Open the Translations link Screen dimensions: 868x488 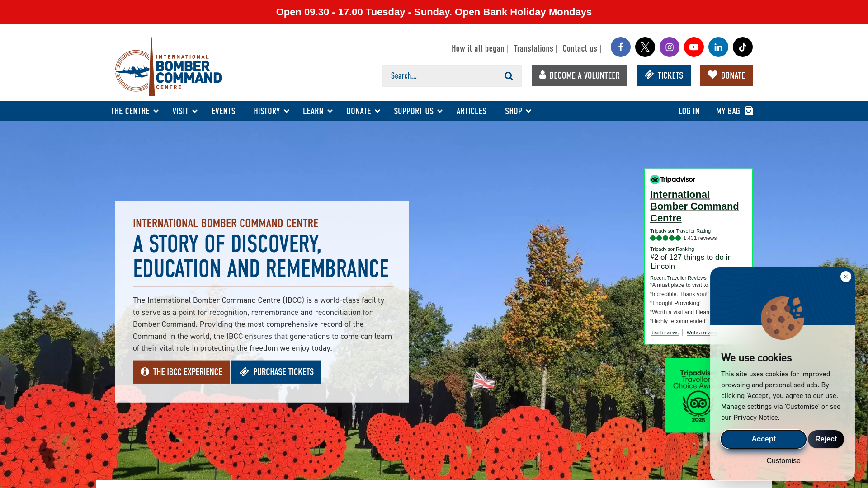[533, 48]
